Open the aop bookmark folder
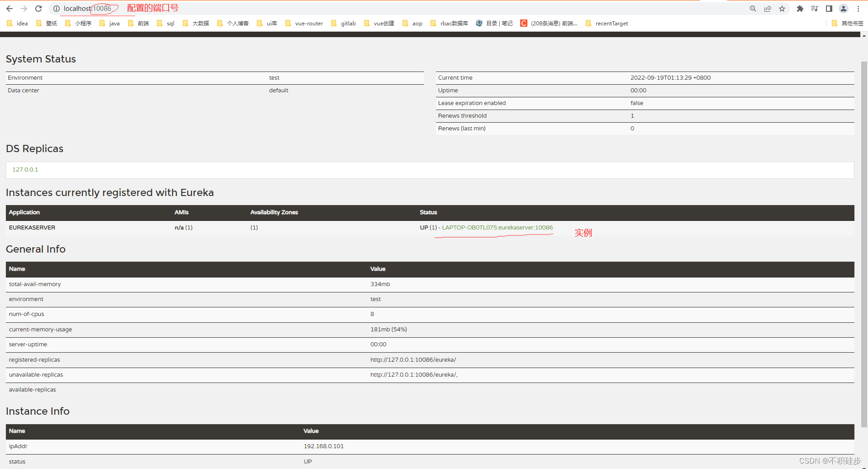 tap(413, 24)
